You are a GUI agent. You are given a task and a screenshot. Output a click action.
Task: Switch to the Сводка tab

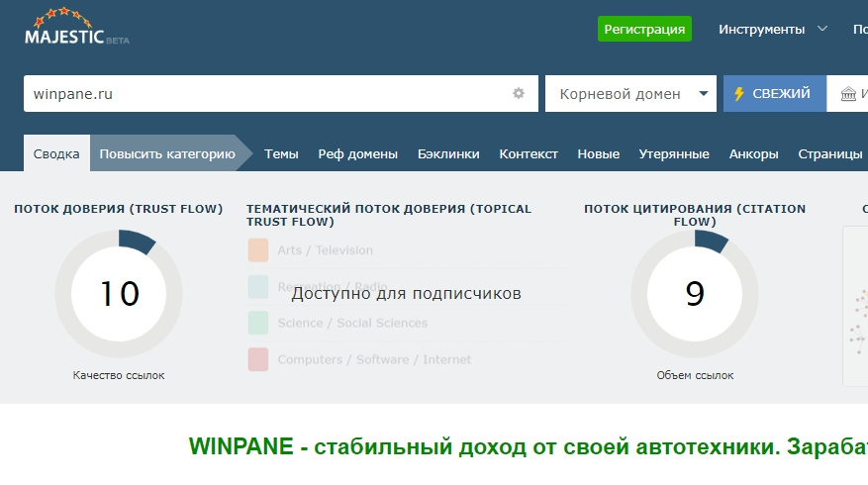coord(56,153)
